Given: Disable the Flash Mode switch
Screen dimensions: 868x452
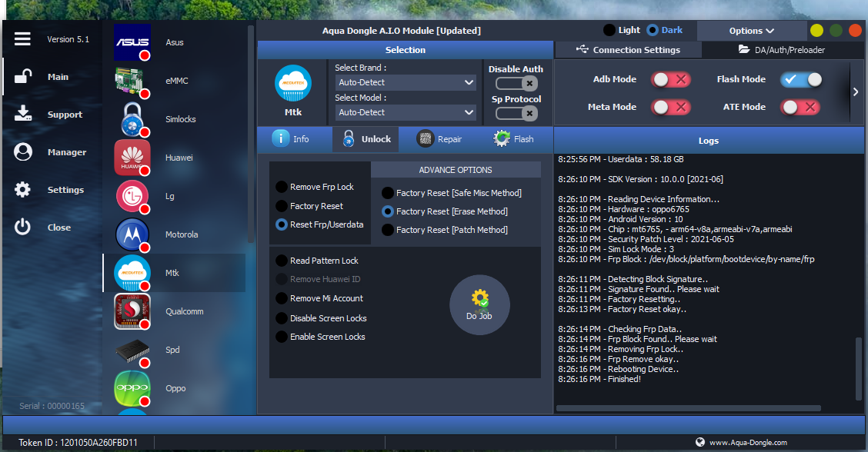Looking at the screenshot, I should tap(801, 80).
